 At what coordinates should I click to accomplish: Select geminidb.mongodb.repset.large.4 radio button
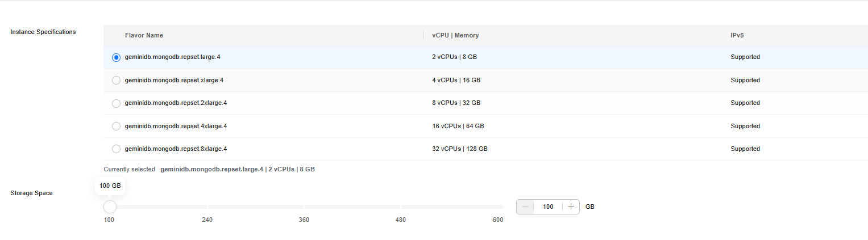pyautogui.click(x=116, y=57)
